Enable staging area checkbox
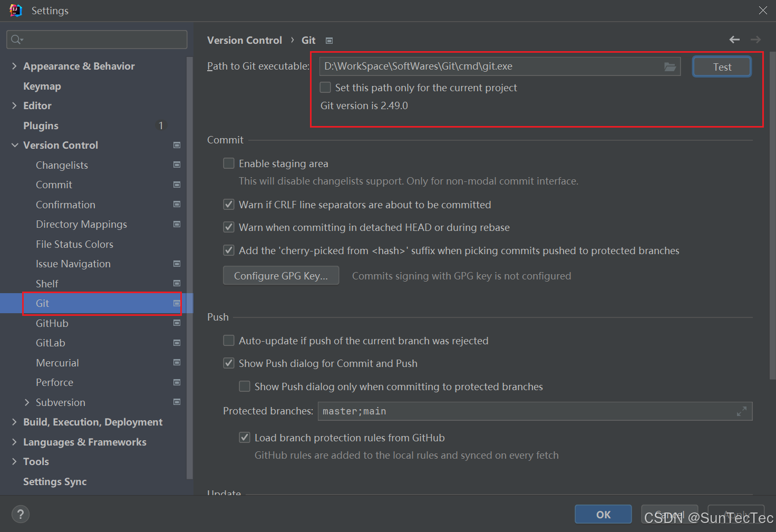 click(x=229, y=163)
